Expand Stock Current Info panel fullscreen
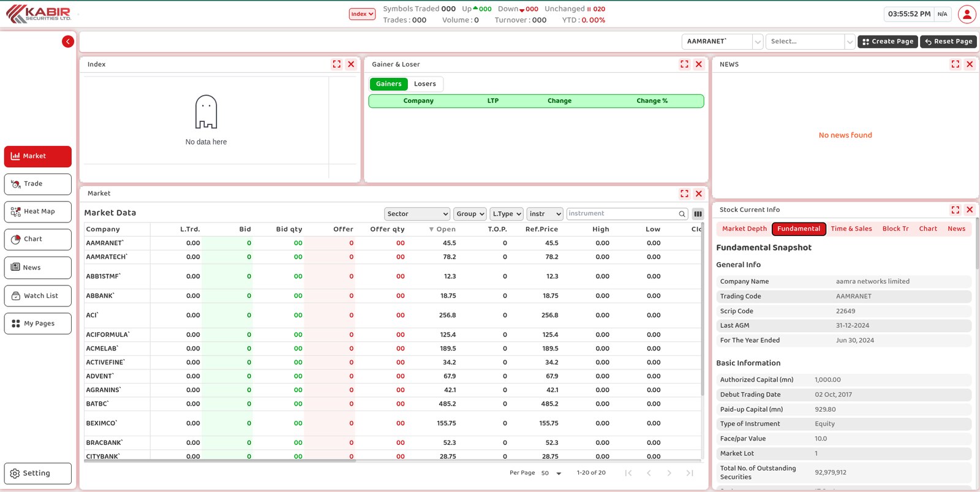Viewport: 980px width, 492px height. pyautogui.click(x=956, y=210)
